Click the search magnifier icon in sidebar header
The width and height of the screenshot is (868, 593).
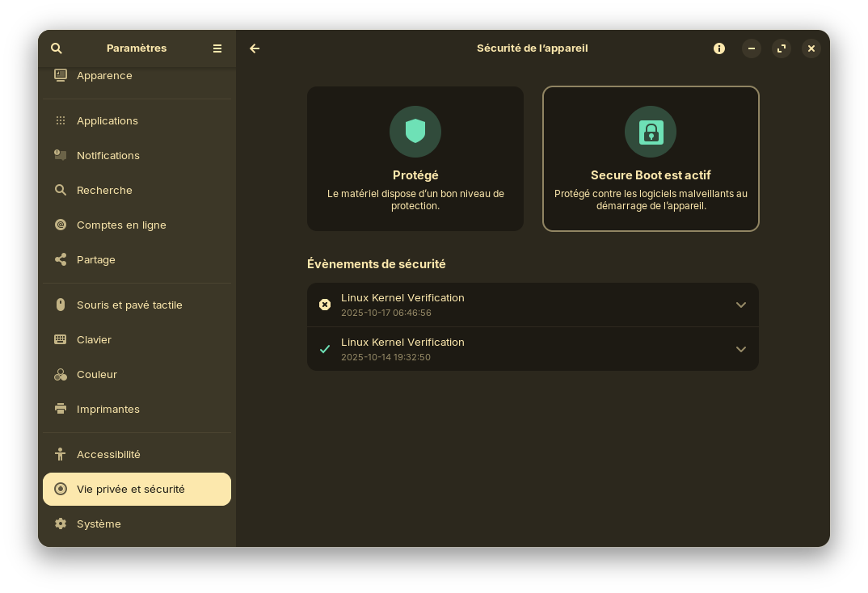[57, 48]
